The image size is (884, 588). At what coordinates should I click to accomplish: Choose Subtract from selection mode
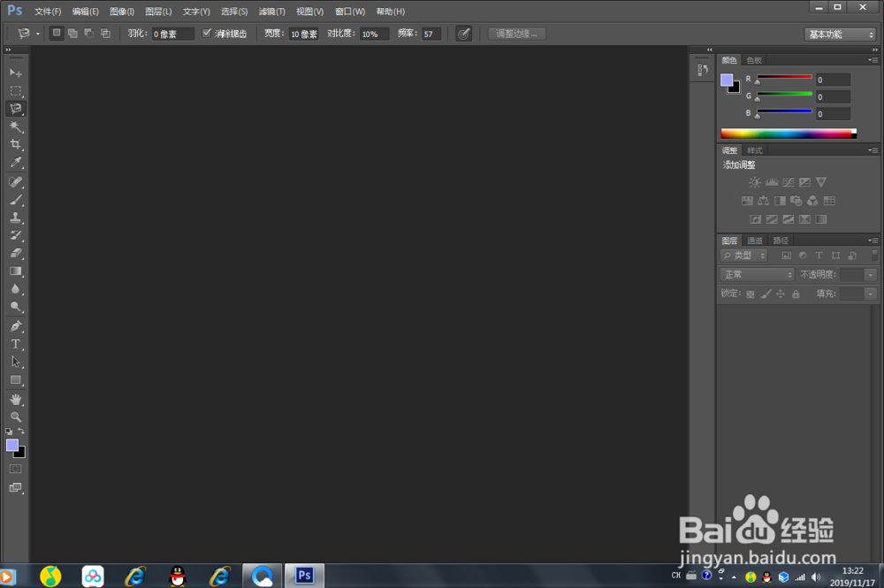pos(89,34)
